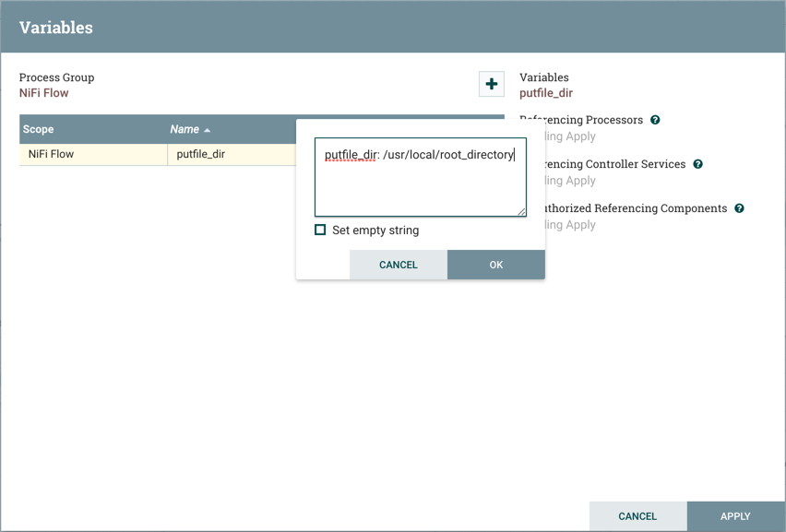Click help icon beside Unauthorized Referencing Components
The width and height of the screenshot is (786, 532).
pyautogui.click(x=739, y=208)
